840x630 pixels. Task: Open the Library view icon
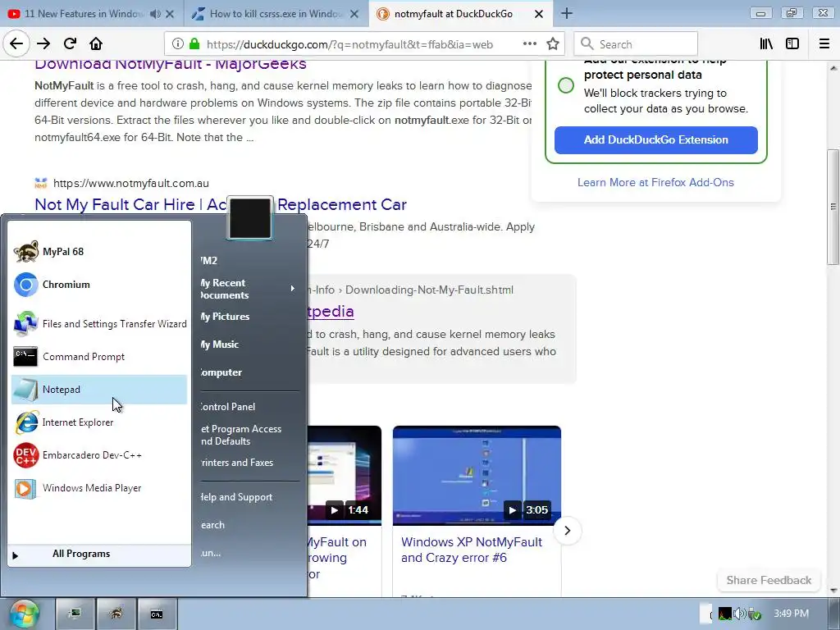point(767,44)
